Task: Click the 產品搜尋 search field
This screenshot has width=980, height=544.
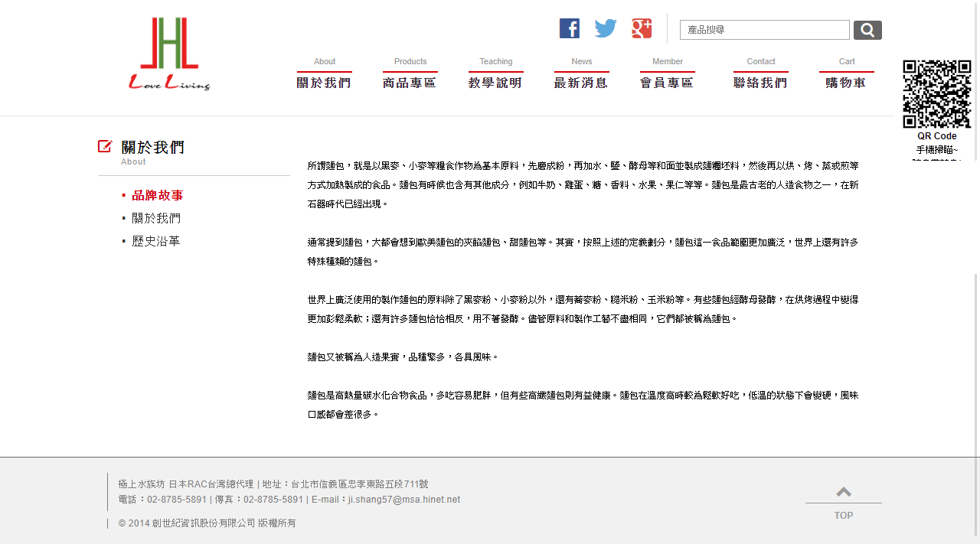Action: click(x=765, y=30)
